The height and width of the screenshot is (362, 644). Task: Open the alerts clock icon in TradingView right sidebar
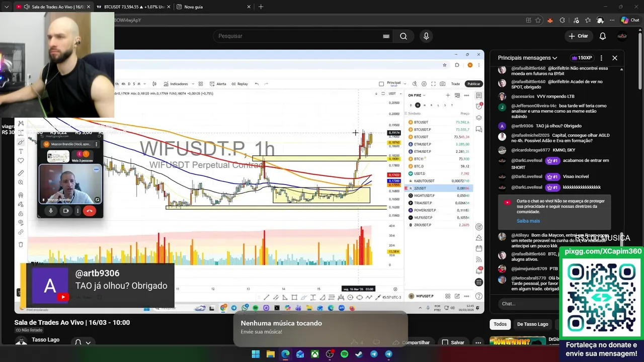(x=479, y=107)
